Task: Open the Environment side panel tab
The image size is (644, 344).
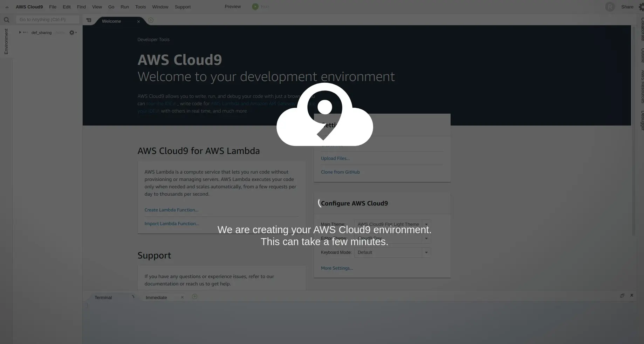Action: pos(6,41)
